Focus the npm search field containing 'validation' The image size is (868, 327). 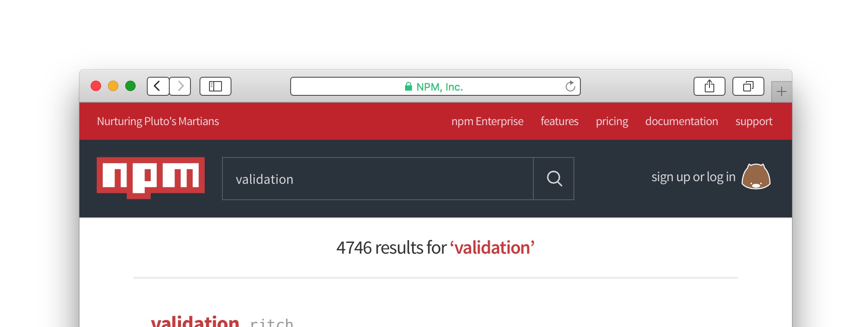click(x=378, y=179)
